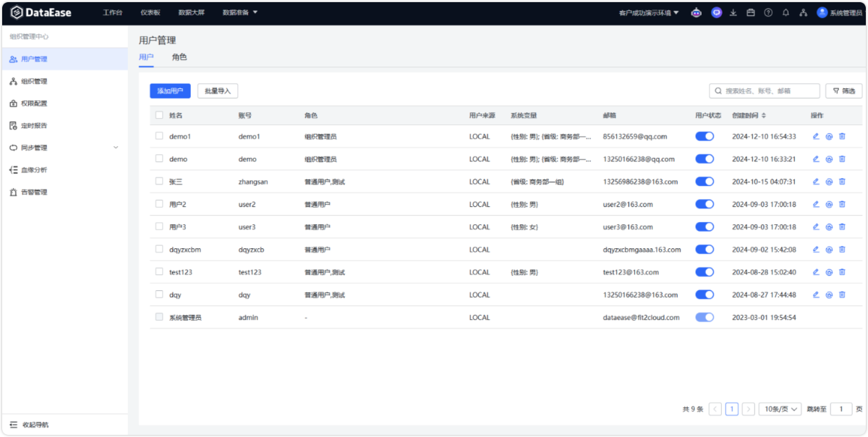Check the test123 row checkbox
Viewport: 868px width, 437px height.
point(159,272)
